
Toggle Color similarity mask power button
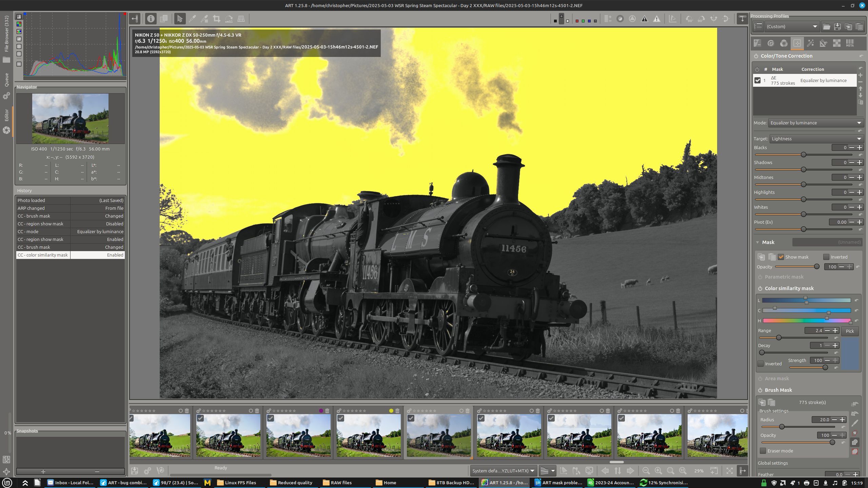(x=760, y=288)
